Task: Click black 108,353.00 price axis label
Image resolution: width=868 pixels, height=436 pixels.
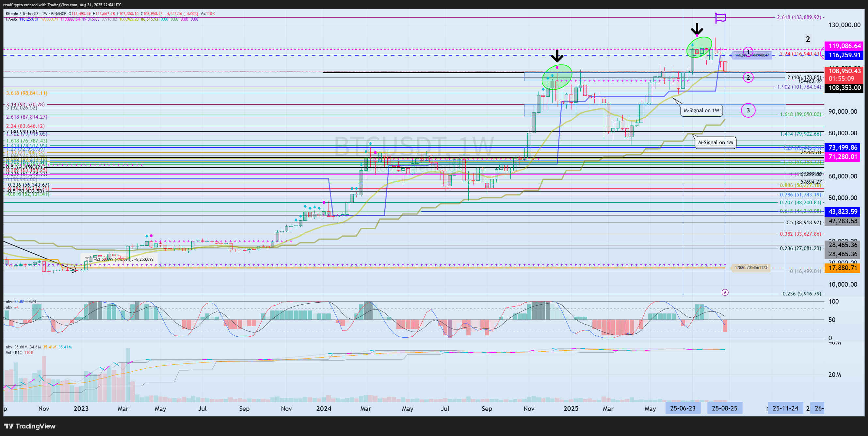Action: pyautogui.click(x=844, y=88)
